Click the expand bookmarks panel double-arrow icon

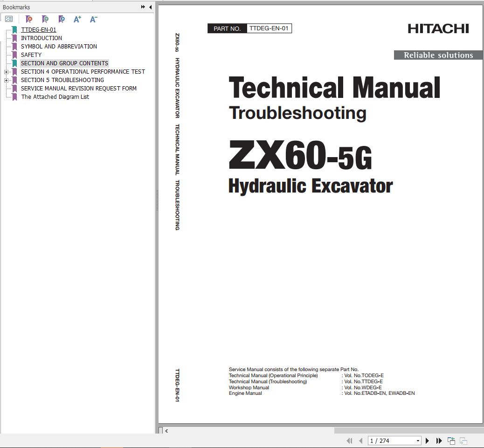pyautogui.click(x=143, y=7)
